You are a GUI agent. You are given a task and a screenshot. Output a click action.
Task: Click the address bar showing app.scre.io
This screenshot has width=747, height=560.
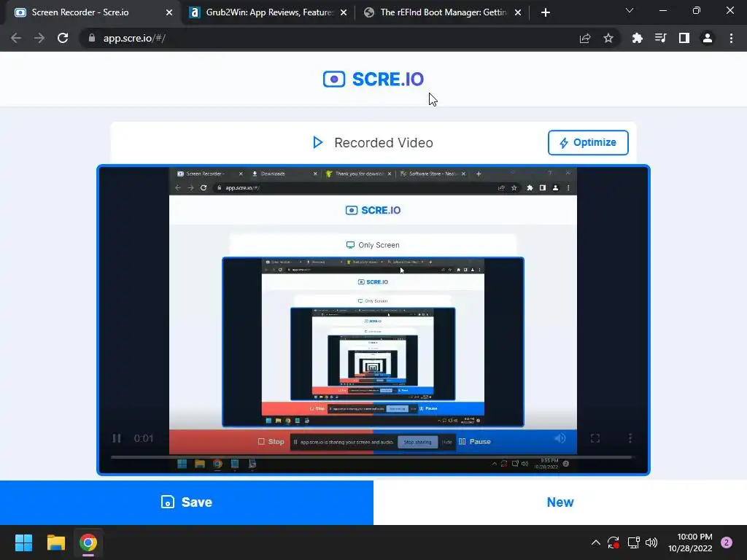[333, 38]
